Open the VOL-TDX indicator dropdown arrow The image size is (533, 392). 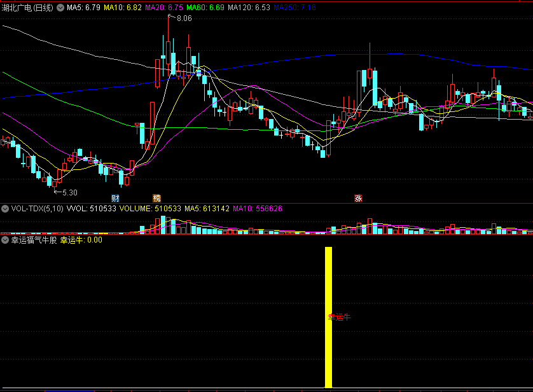pos(5,209)
